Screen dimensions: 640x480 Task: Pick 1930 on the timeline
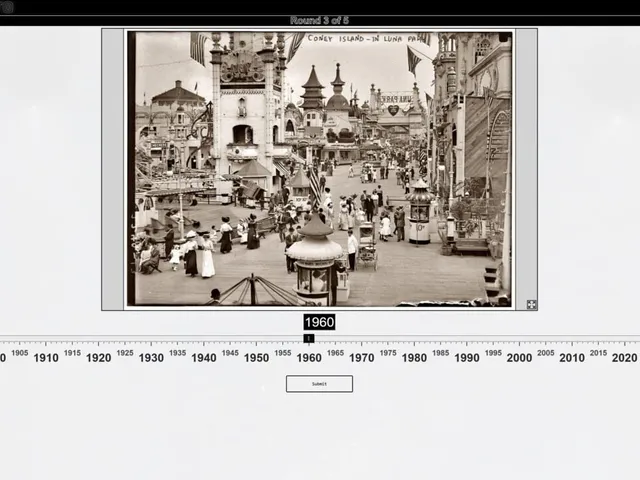151,358
